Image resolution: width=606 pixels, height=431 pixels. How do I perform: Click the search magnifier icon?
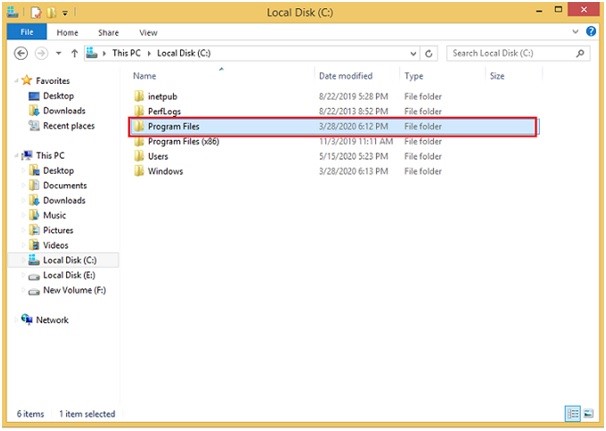pos(586,53)
